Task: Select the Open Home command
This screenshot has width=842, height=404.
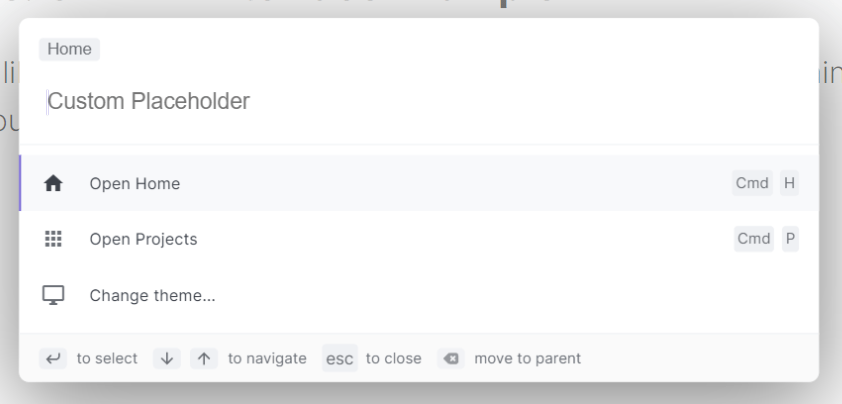Action: (419, 183)
